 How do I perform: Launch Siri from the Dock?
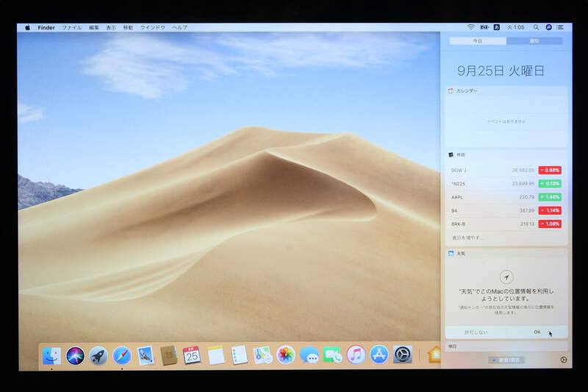point(75,355)
